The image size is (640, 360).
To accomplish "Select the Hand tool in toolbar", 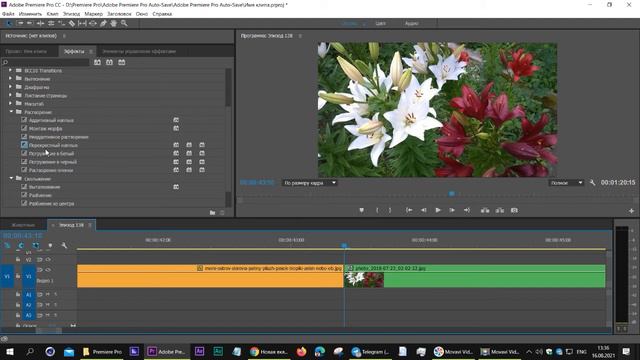I will click(x=113, y=24).
